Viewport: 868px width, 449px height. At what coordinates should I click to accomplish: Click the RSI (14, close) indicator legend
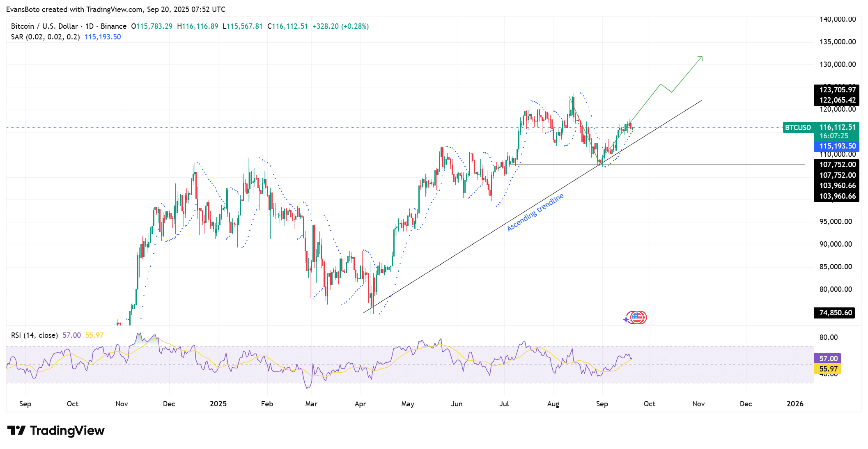tap(34, 335)
